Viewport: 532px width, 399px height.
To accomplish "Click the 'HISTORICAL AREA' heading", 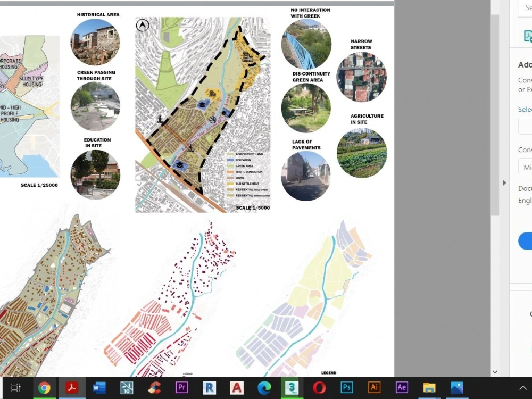I will (98, 15).
